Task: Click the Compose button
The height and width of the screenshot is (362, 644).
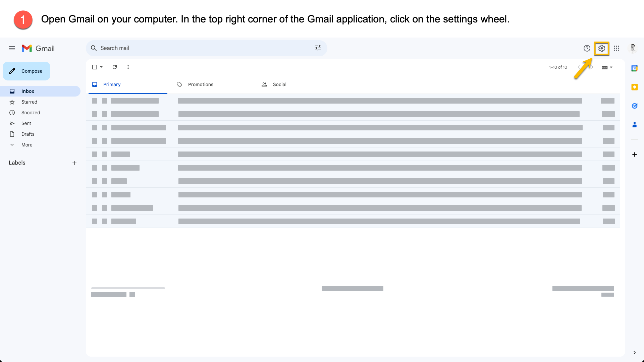Action: tap(26, 71)
